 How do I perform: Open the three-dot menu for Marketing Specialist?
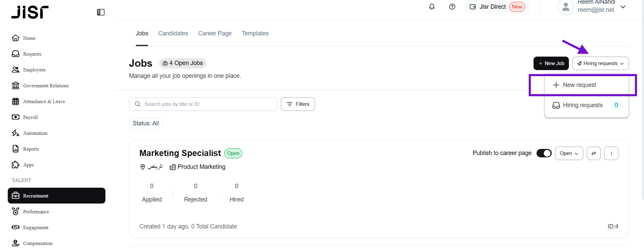[x=611, y=153]
